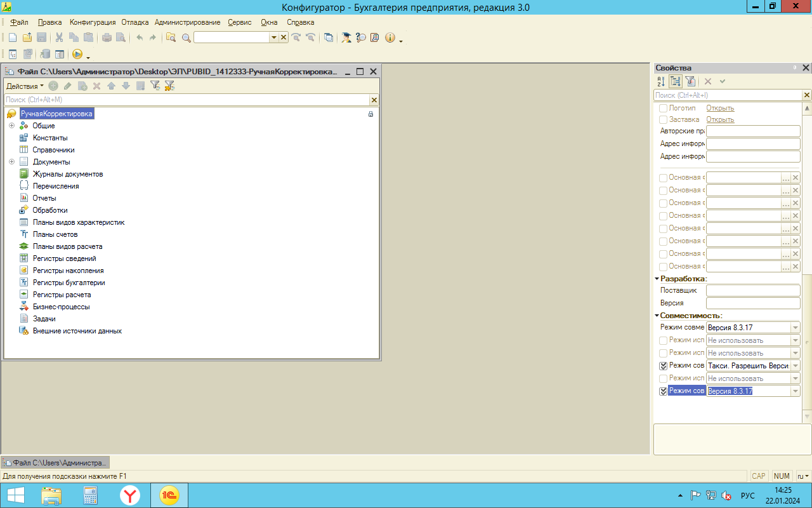Open the Сервис menu
The width and height of the screenshot is (812, 508).
pyautogui.click(x=240, y=22)
